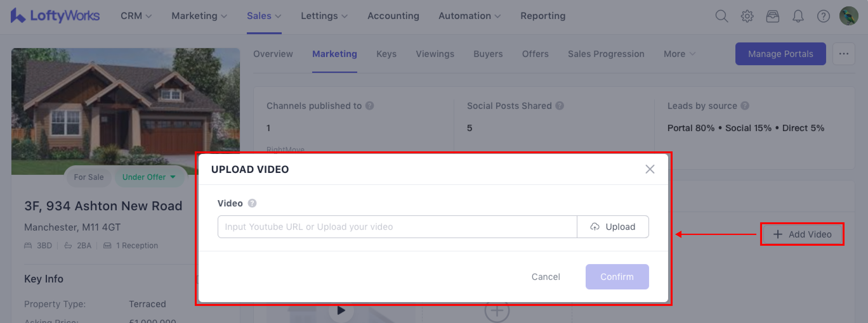Open the notifications bell
The width and height of the screenshot is (868, 323).
[x=798, y=16]
